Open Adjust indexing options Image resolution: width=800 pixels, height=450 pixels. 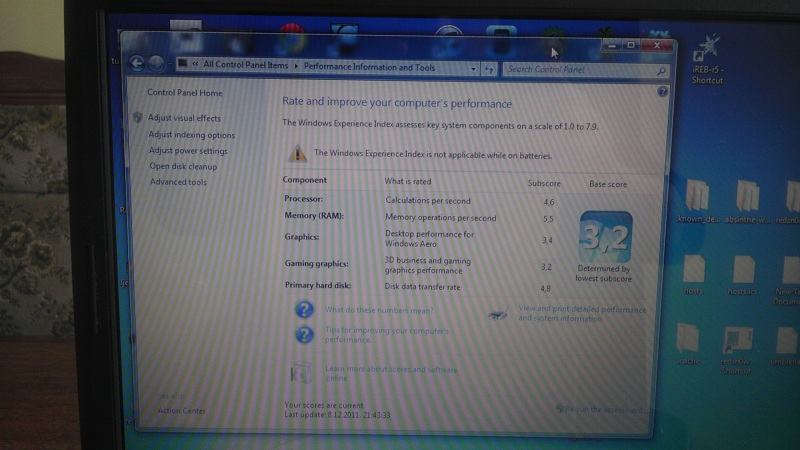point(192,135)
